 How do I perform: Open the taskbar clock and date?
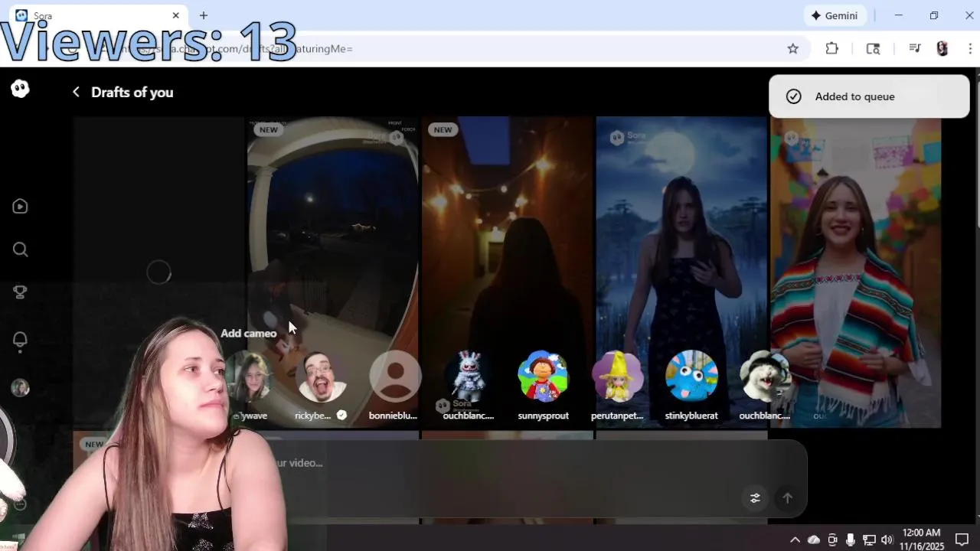pyautogui.click(x=922, y=540)
